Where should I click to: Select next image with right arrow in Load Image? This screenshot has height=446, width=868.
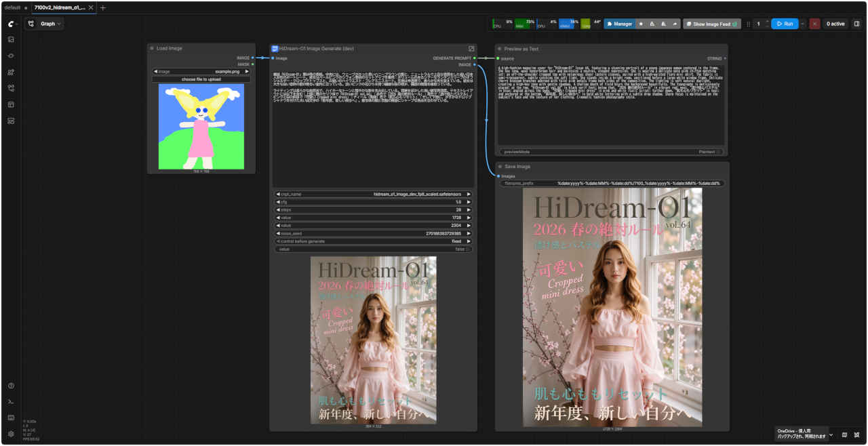(247, 71)
